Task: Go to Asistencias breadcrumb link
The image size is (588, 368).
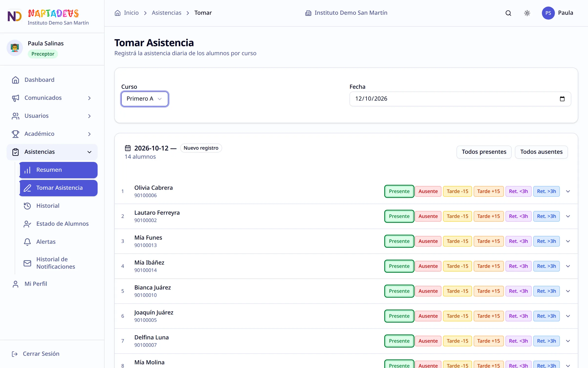Action: [x=166, y=13]
